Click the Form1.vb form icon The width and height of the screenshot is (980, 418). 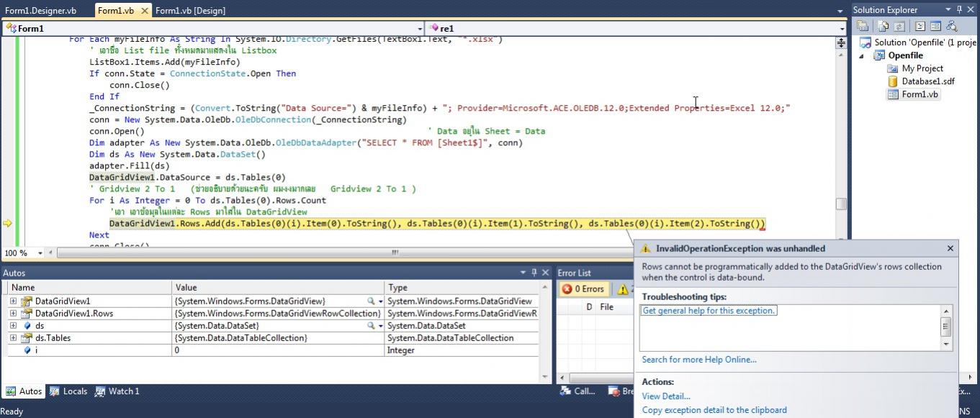pos(893,94)
